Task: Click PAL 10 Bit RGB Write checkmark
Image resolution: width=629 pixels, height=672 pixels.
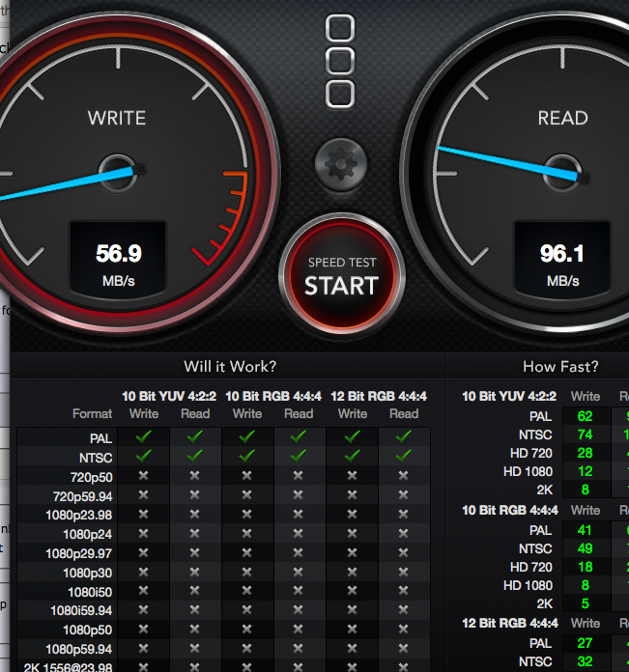Action: click(247, 436)
